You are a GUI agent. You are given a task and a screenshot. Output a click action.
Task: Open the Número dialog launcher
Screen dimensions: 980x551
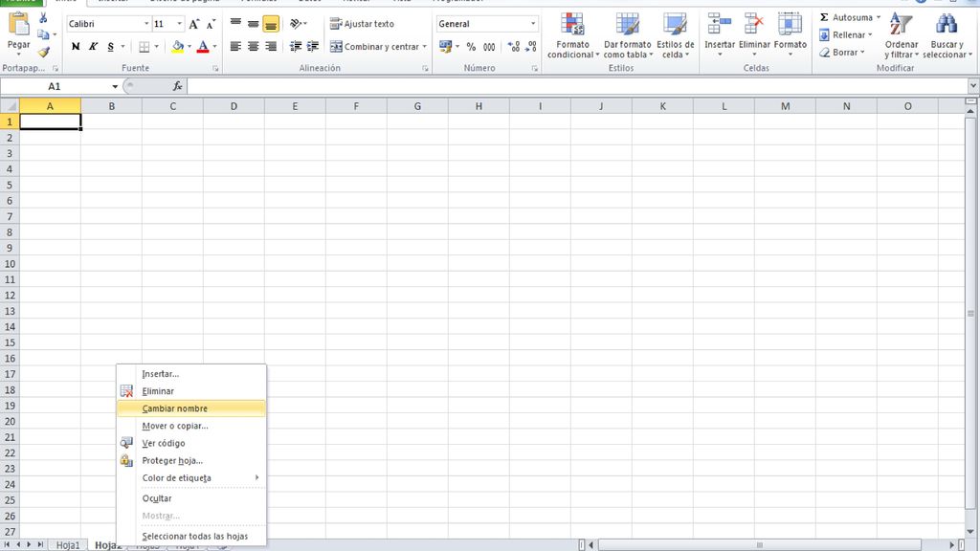(x=535, y=68)
